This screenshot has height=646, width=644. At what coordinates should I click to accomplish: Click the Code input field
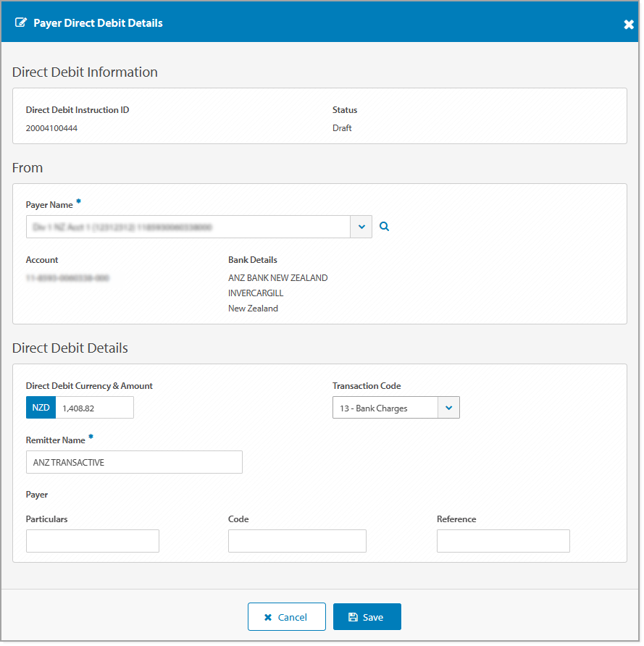click(x=297, y=540)
